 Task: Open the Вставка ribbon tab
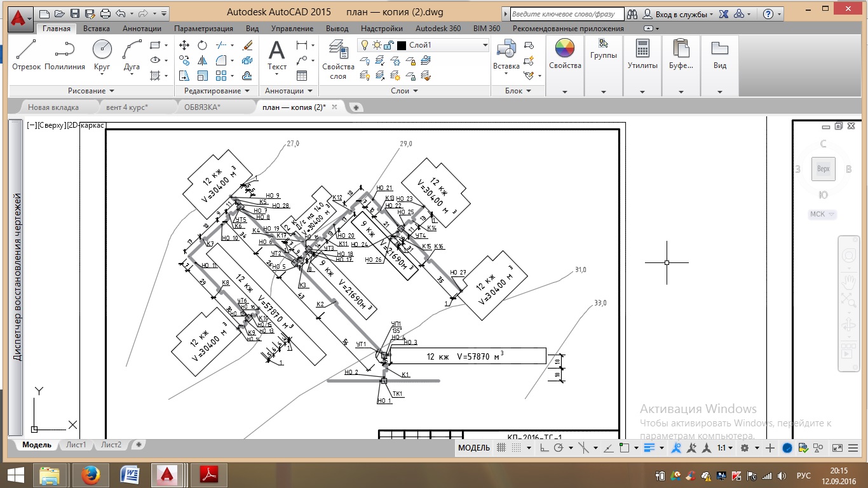96,29
